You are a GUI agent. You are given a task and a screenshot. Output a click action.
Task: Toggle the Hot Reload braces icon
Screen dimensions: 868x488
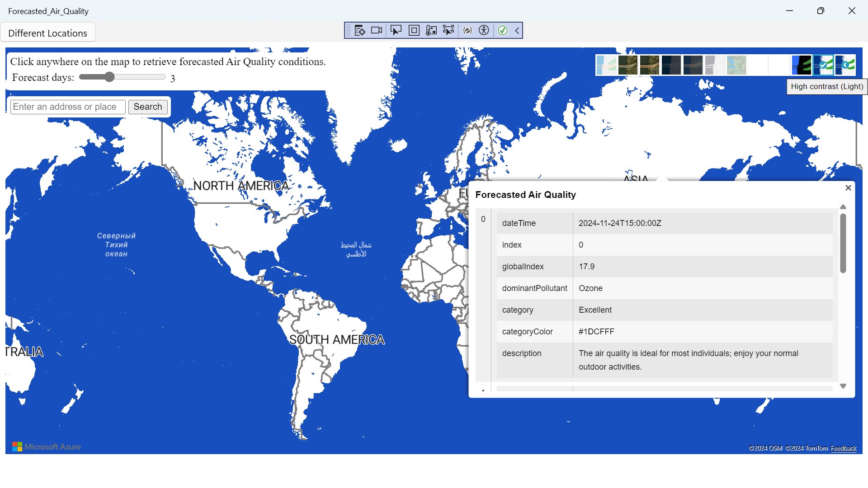pos(467,30)
